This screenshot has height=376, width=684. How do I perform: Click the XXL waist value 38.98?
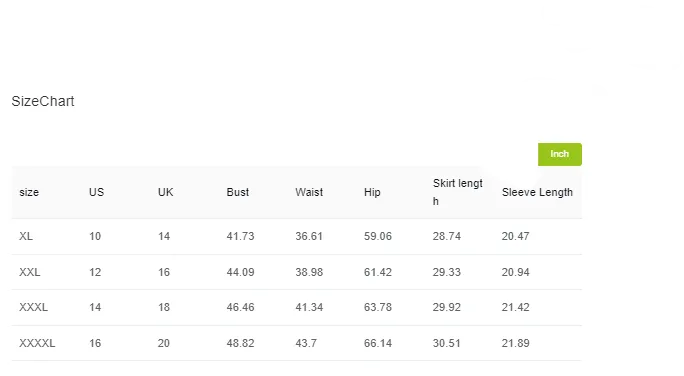pyautogui.click(x=309, y=272)
